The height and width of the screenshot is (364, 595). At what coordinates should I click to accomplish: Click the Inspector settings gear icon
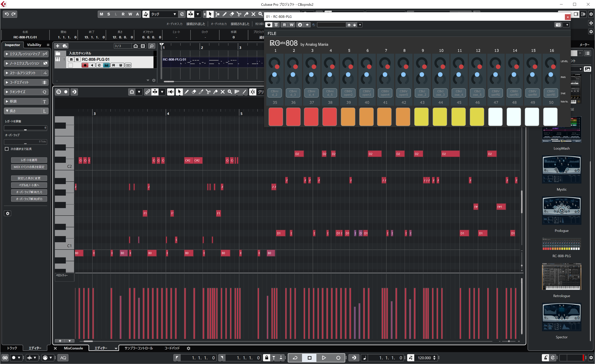[x=8, y=213]
